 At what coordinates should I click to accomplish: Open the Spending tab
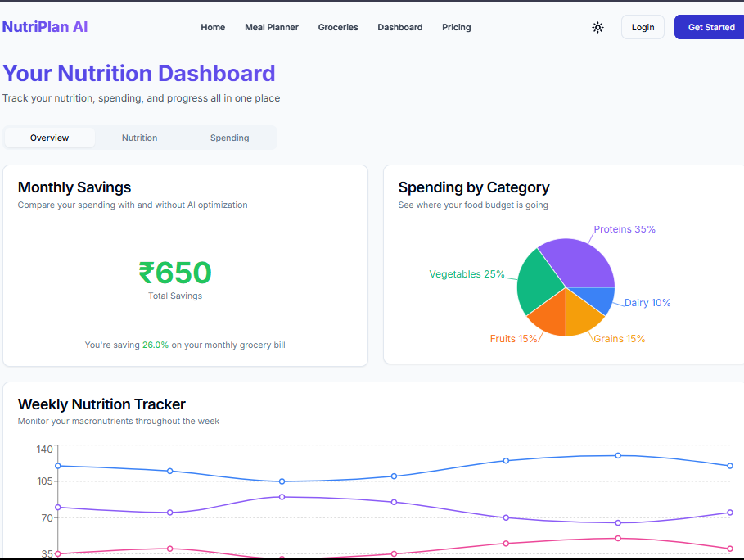pyautogui.click(x=230, y=138)
